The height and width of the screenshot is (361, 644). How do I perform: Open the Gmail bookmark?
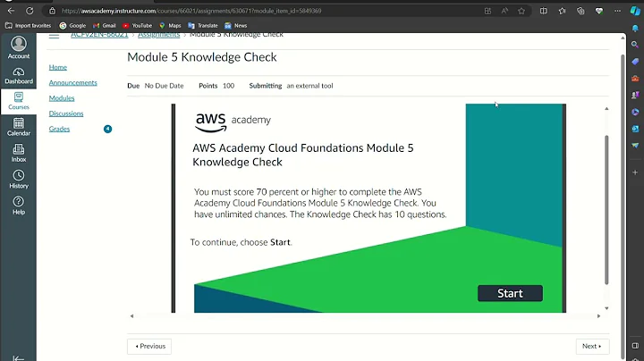click(x=105, y=25)
